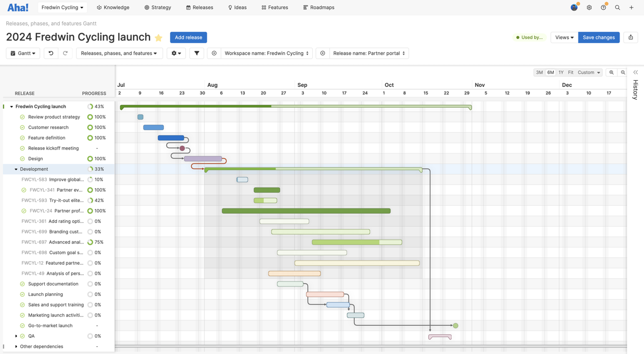Click the Fredwin Cycling launch release bar
This screenshot has width=644, height=354.
coord(296,107)
